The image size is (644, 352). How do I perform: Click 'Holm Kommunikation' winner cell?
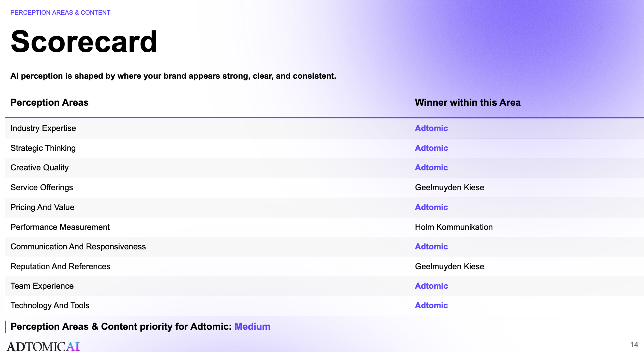(454, 227)
